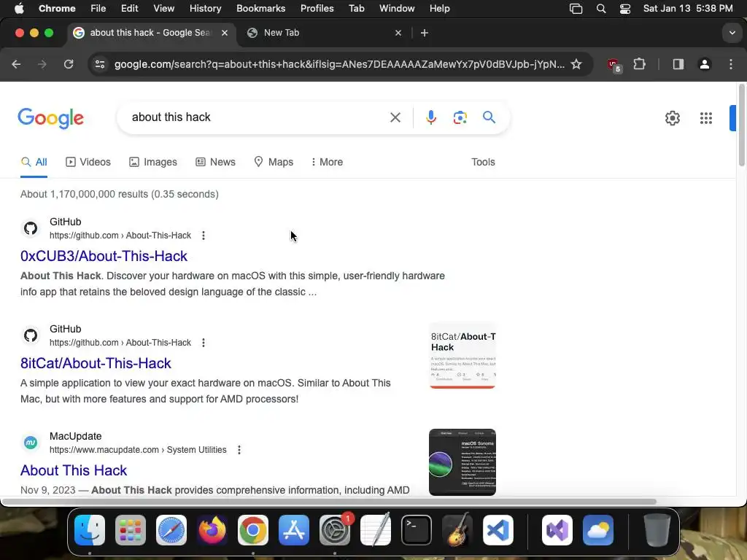Close the about this hack tab
Image resolution: width=747 pixels, height=560 pixels.
pos(225,33)
